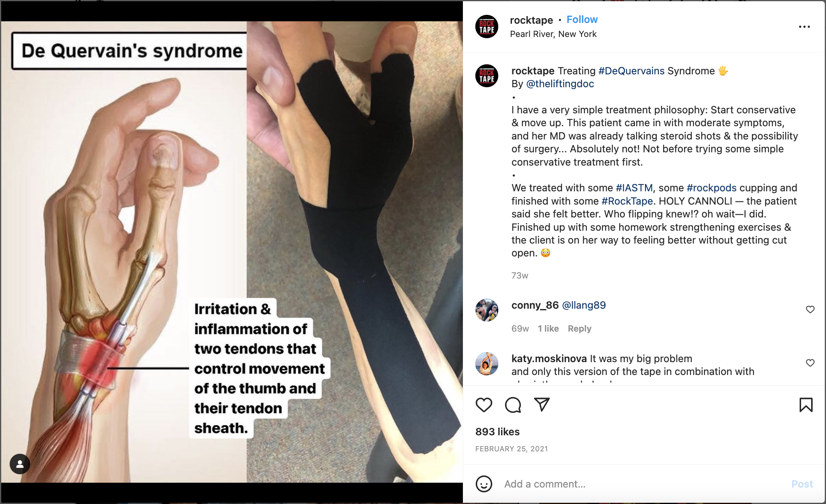Open conny_86's profile avatar
826x504 pixels.
[487, 310]
